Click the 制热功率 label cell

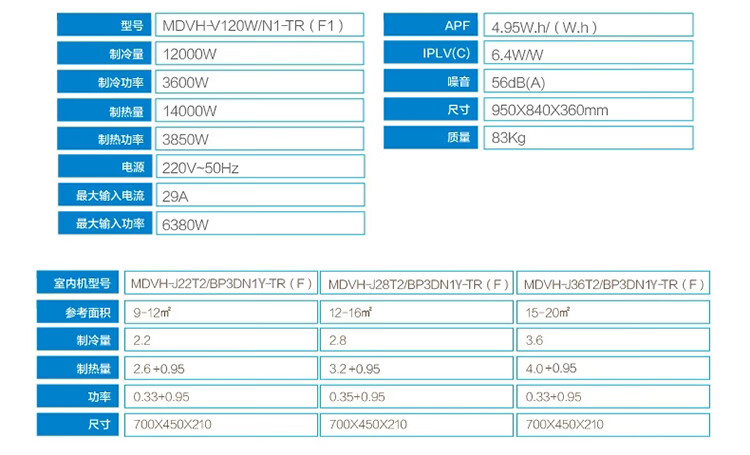pos(104,139)
